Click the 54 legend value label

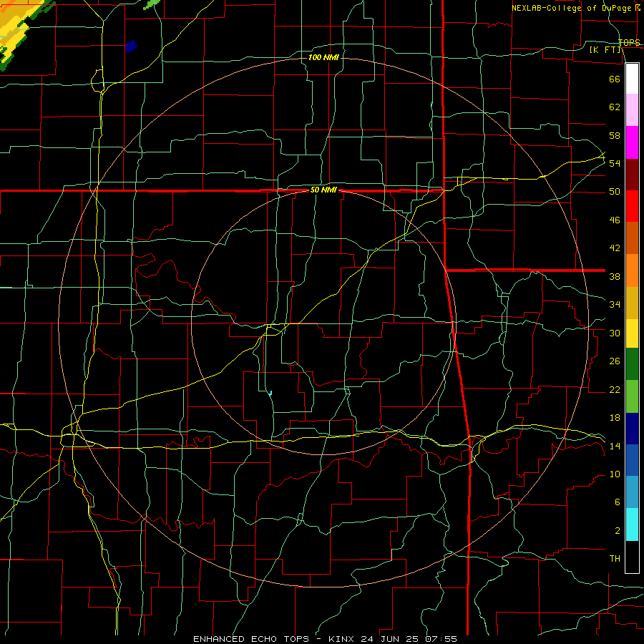(615, 163)
